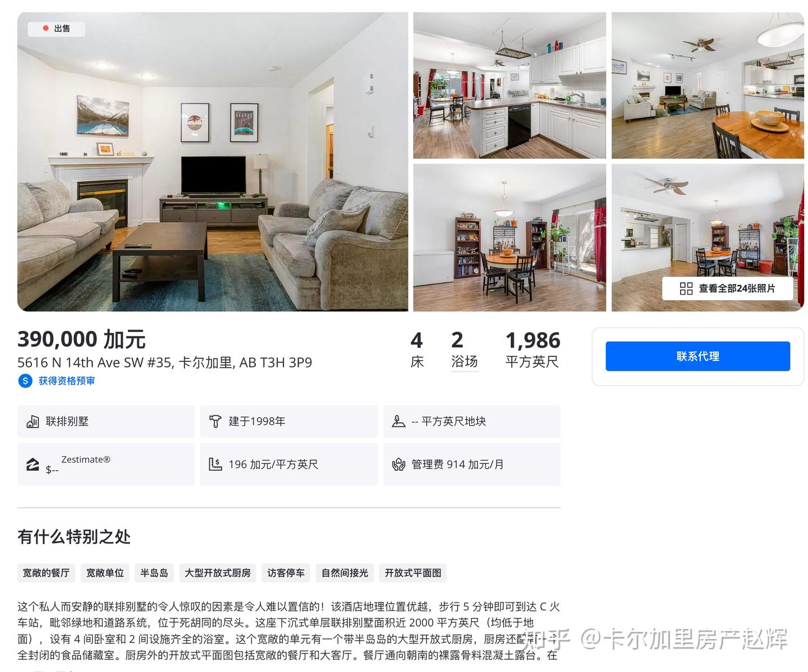Click the dollar-sign pre-qualification icon

[x=25, y=381]
